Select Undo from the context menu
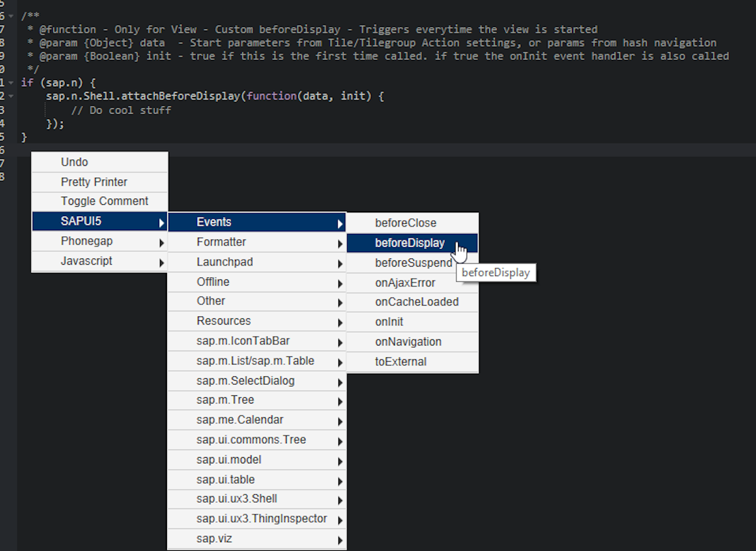This screenshot has height=551, width=756. (x=74, y=162)
